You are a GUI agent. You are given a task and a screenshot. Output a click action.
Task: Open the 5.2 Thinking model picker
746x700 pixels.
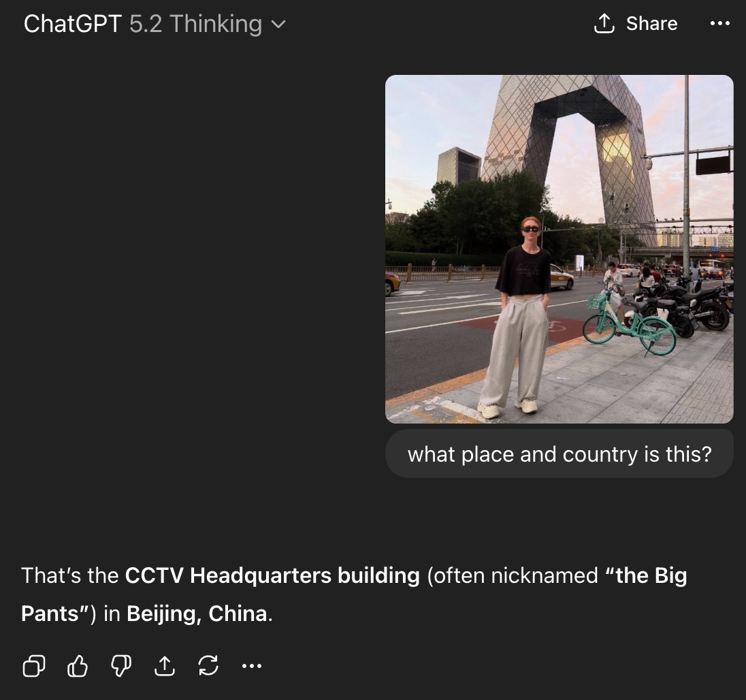pos(195,24)
